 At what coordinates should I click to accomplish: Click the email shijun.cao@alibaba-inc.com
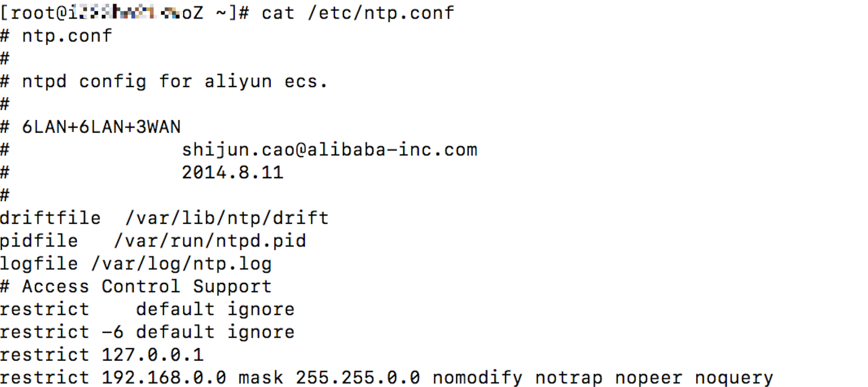[329, 150]
